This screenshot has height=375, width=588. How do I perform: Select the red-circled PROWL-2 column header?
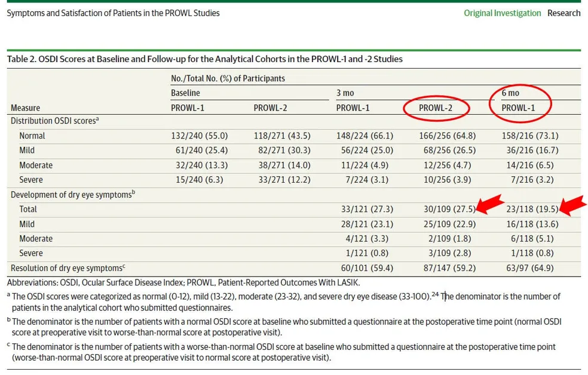tap(436, 108)
